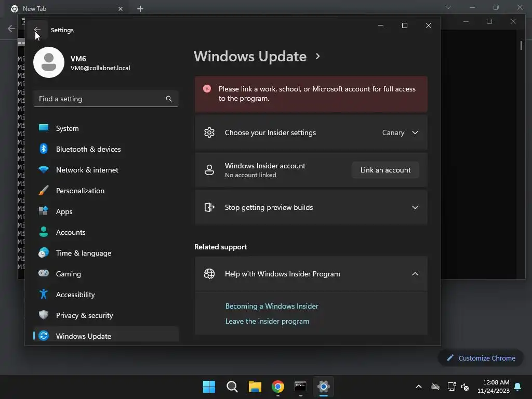The width and height of the screenshot is (532, 399).
Task: Click Chrome's back navigation arrow
Action: tap(11, 29)
